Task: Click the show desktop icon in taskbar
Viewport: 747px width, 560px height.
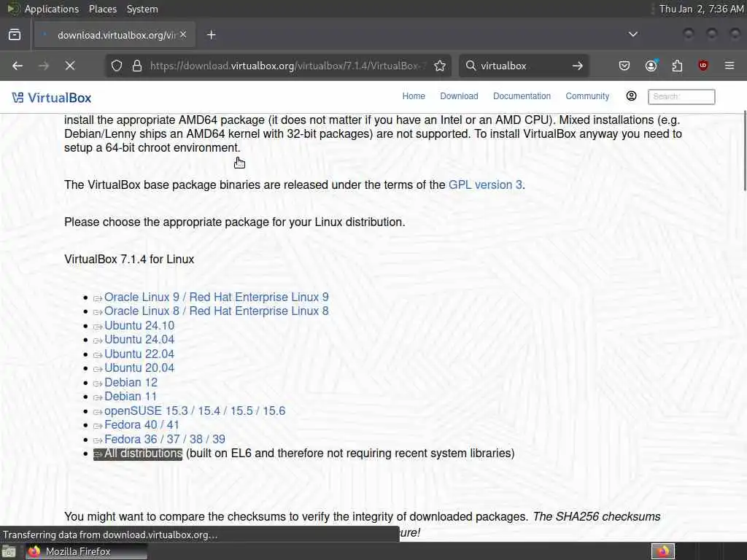Action: [x=9, y=552]
